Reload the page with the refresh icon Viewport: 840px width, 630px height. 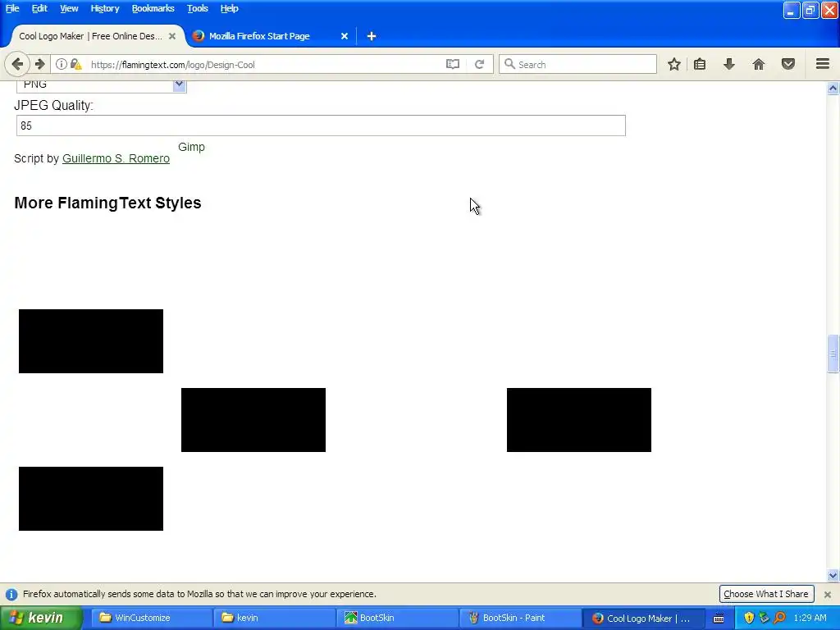[479, 64]
